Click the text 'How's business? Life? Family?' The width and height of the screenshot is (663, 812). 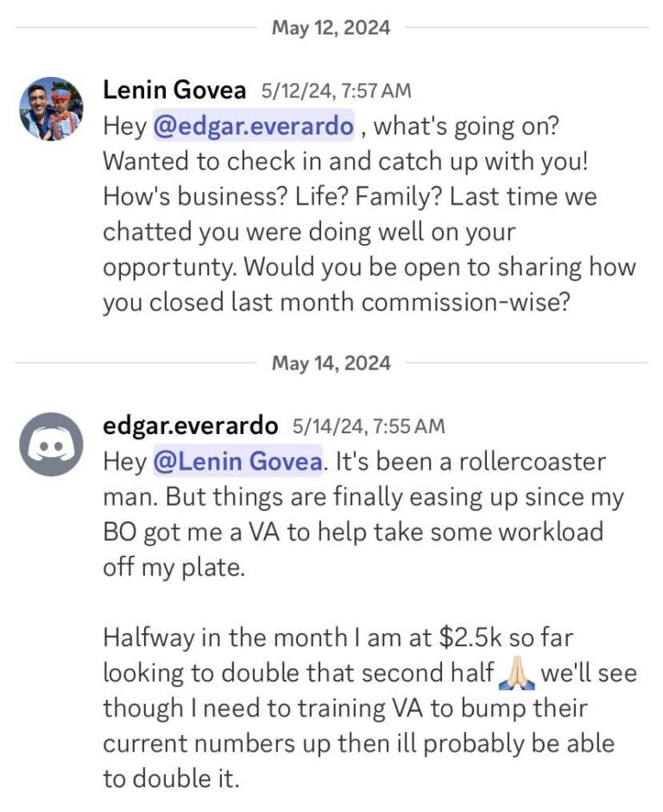point(273,196)
